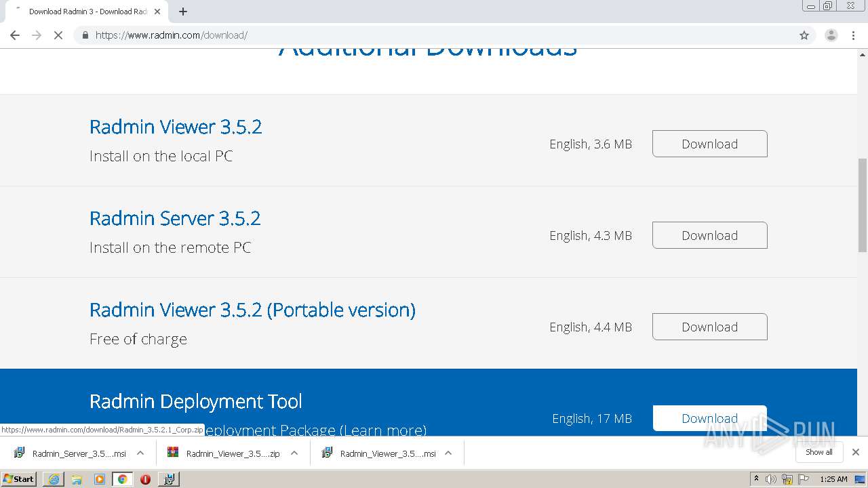This screenshot has width=868, height=488.
Task: Expand options for Radmin_Server msi download
Action: (140, 453)
